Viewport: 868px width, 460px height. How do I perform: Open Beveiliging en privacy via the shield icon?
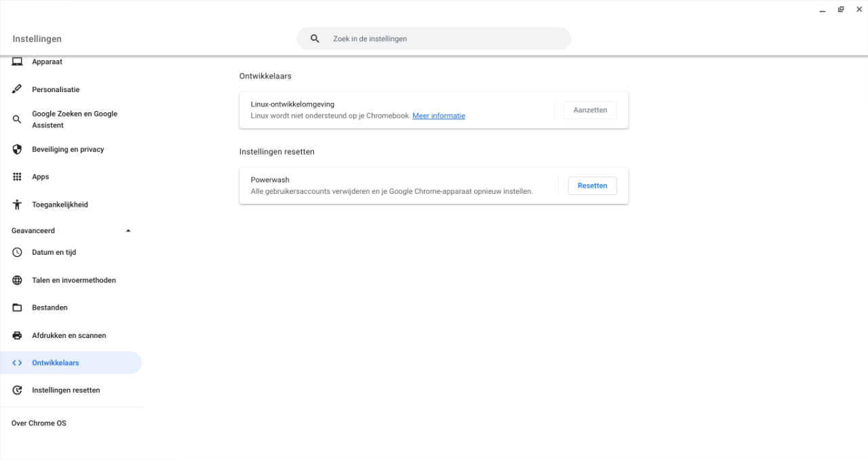click(17, 149)
